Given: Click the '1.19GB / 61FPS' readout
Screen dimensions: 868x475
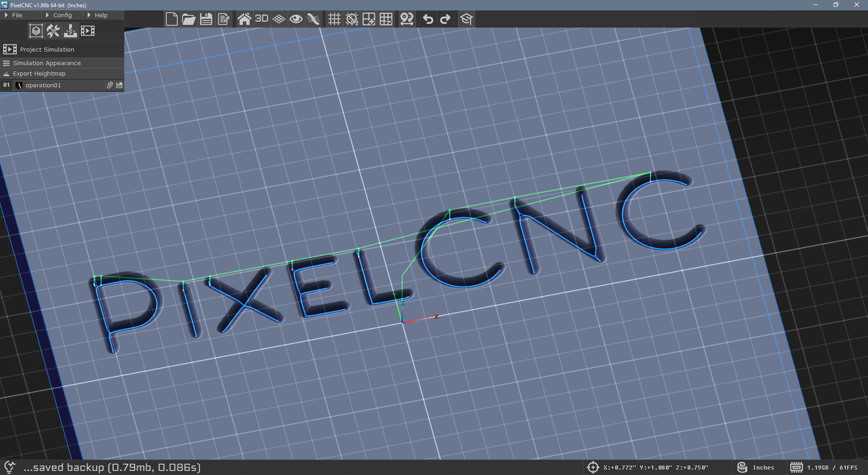Looking at the screenshot, I should 832,468.
